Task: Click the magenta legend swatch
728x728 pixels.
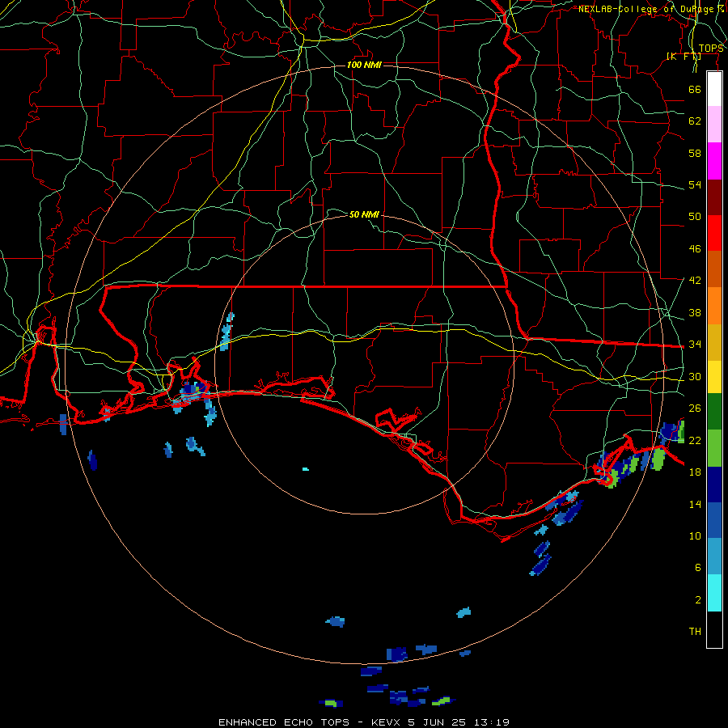Action: pos(714,161)
